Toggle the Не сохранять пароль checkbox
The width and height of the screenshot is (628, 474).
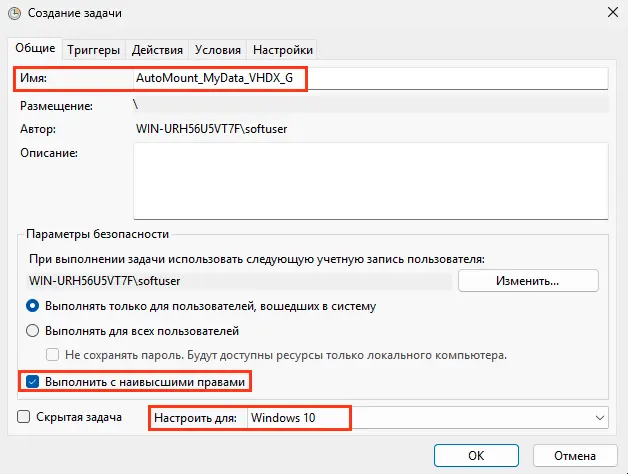point(54,355)
